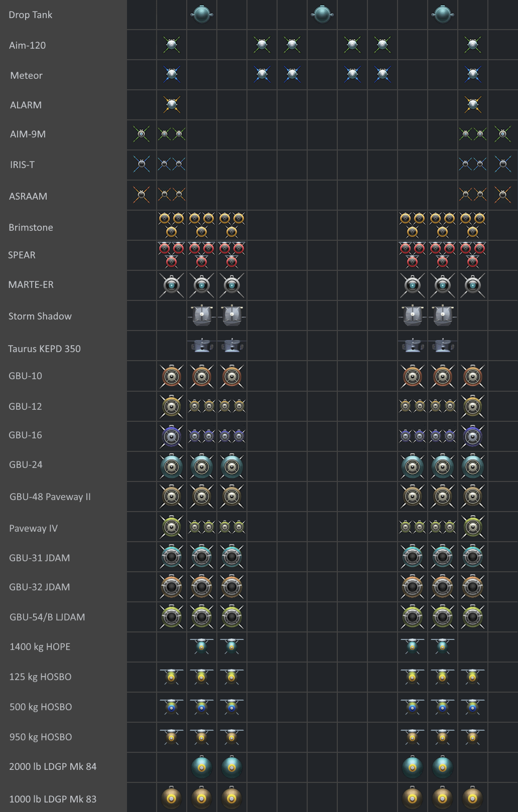Choose the large leftmost Paveway IV icon
The image size is (518, 812).
[172, 527]
